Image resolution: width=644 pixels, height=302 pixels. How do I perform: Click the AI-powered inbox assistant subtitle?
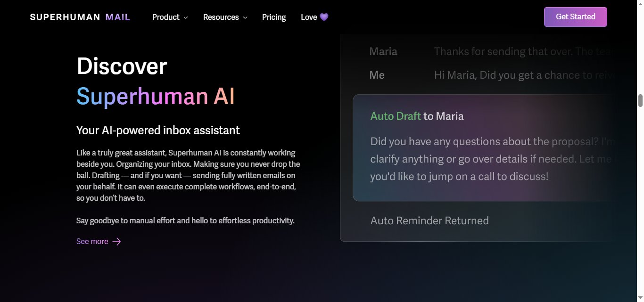[x=157, y=130]
